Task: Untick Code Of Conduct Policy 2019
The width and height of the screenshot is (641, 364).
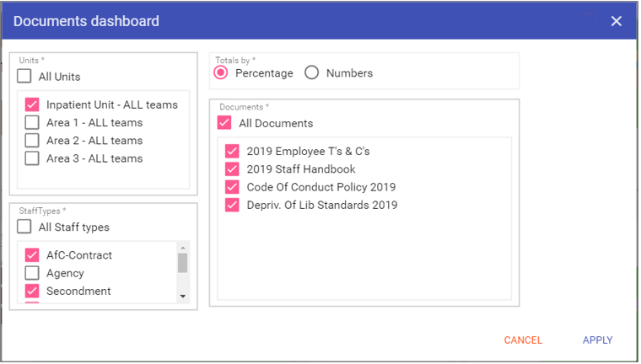Action: pyautogui.click(x=233, y=187)
